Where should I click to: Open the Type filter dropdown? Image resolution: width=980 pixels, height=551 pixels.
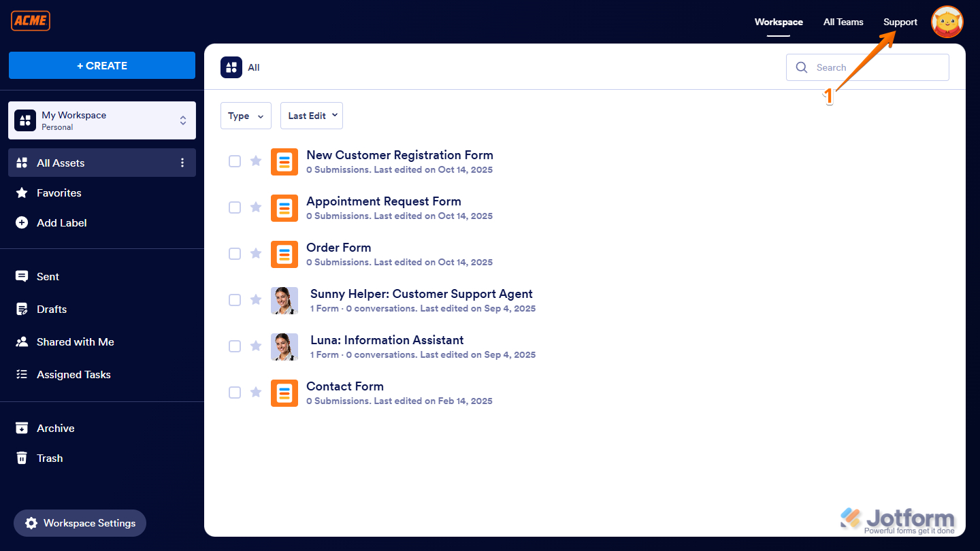coord(246,116)
